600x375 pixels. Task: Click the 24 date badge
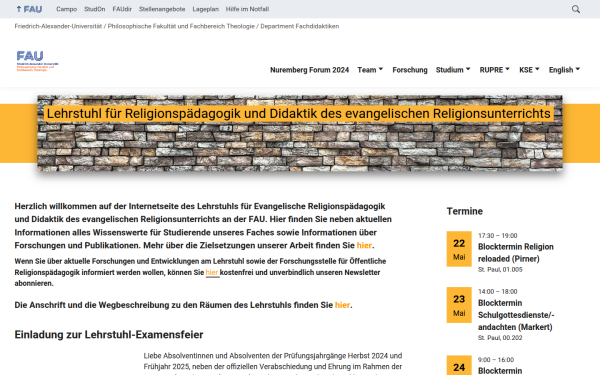pos(459,365)
